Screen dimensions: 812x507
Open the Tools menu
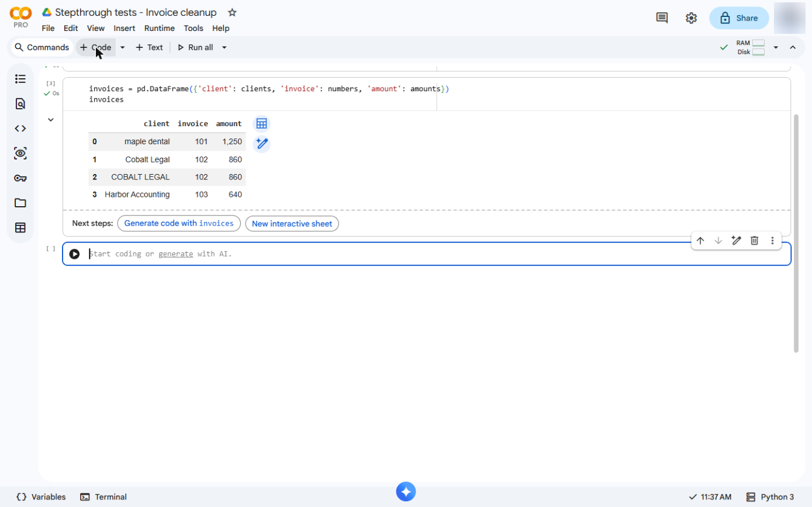(x=194, y=28)
